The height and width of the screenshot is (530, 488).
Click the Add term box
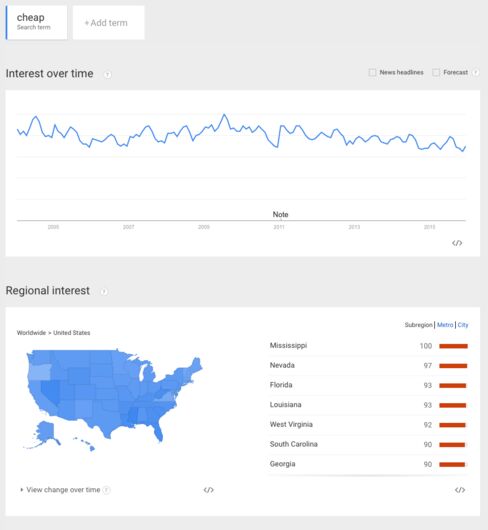click(x=108, y=23)
